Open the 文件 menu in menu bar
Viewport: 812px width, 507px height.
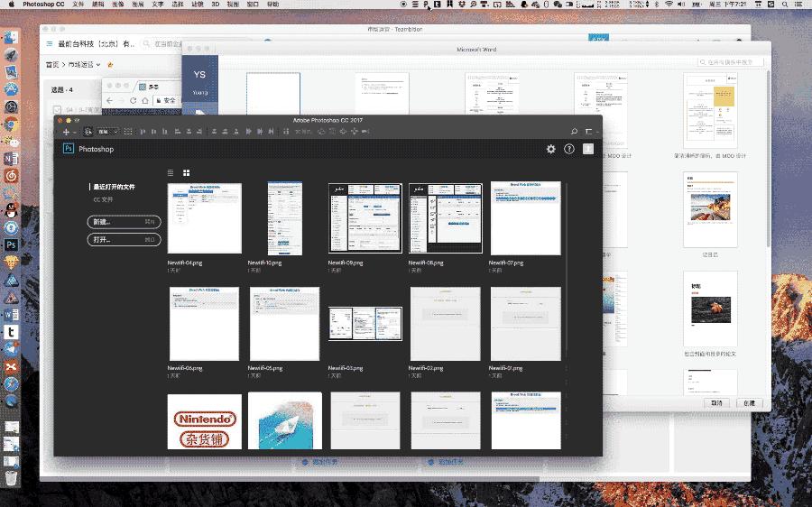pyautogui.click(x=78, y=5)
